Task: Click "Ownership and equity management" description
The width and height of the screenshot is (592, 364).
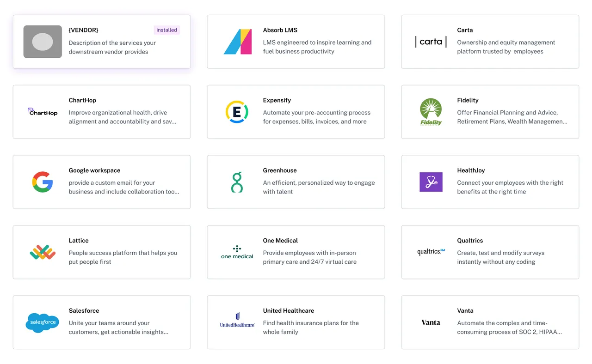Action: tap(506, 47)
